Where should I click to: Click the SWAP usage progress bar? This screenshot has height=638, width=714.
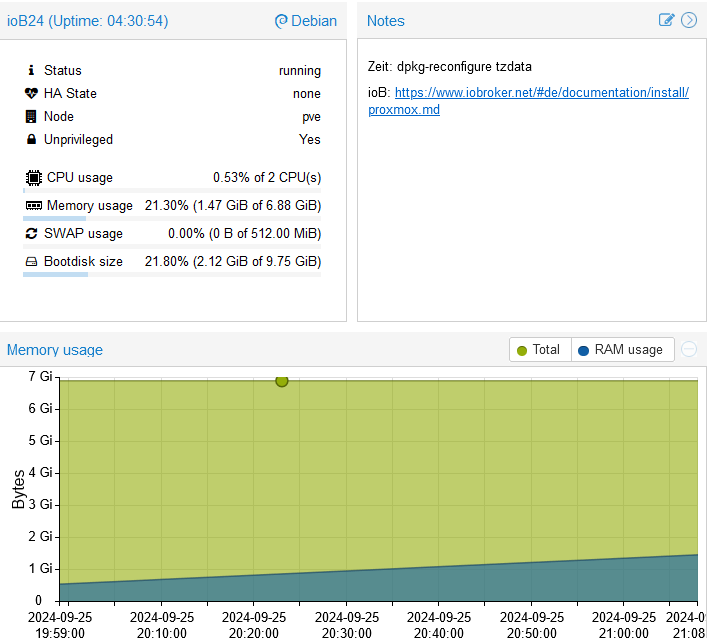click(172, 246)
